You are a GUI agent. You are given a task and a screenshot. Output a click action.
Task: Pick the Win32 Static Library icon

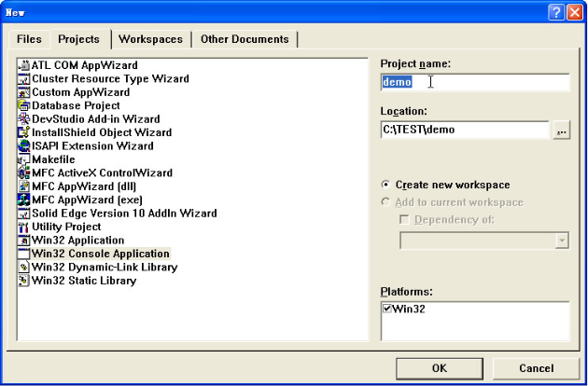[24, 280]
